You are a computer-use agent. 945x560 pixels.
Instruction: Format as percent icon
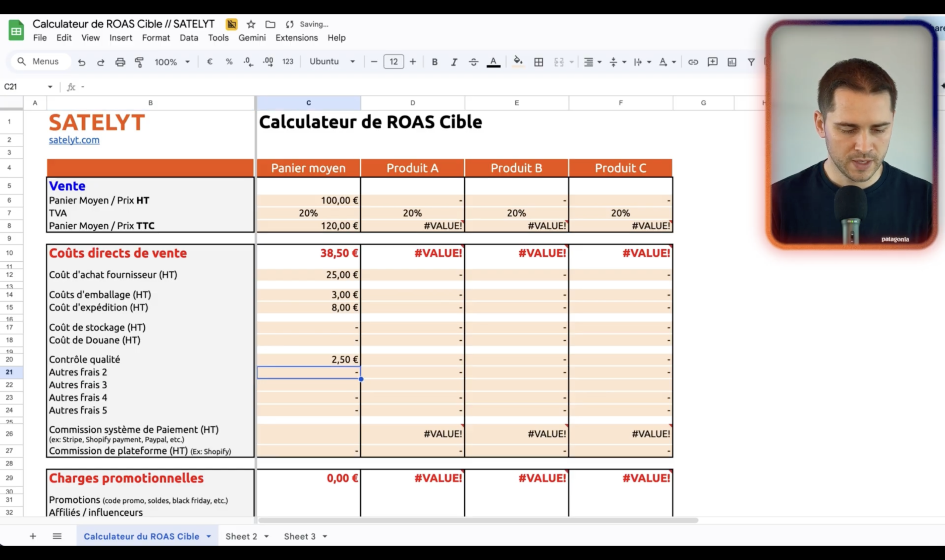point(229,62)
